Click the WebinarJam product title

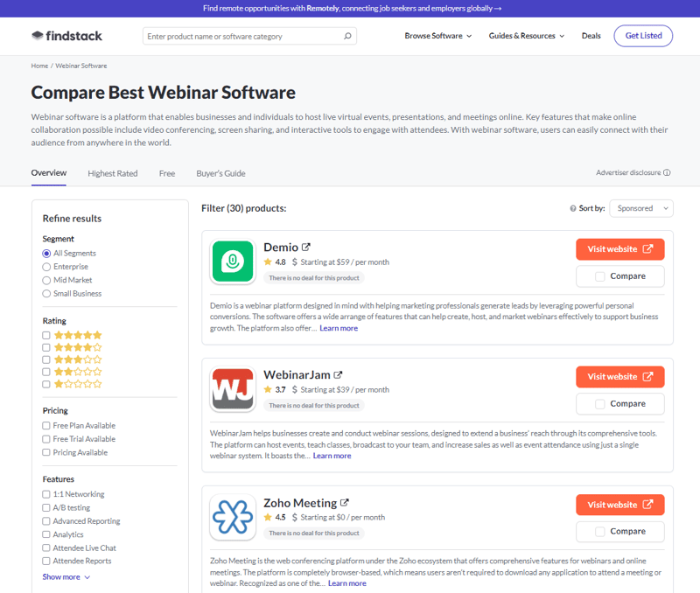297,375
